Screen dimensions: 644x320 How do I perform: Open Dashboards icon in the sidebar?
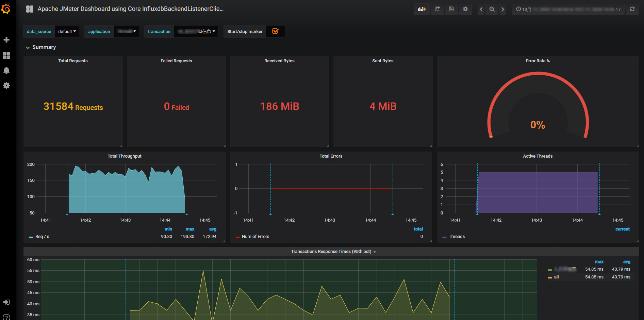(6, 55)
